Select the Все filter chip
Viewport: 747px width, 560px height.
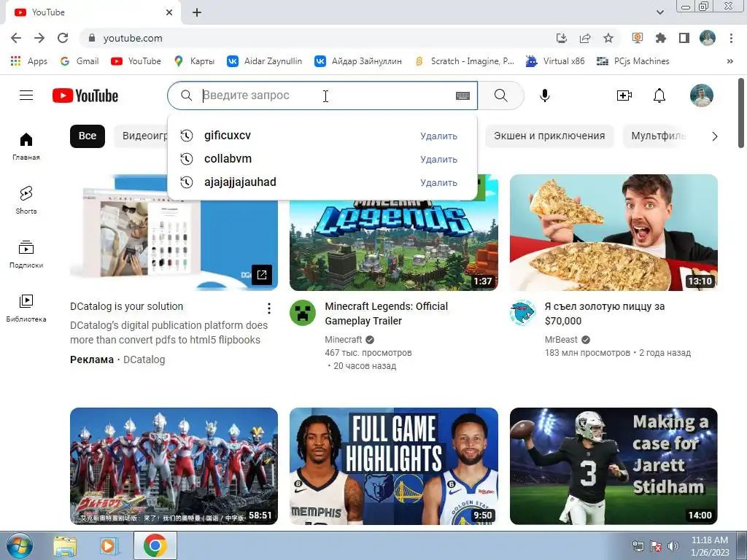tap(88, 136)
